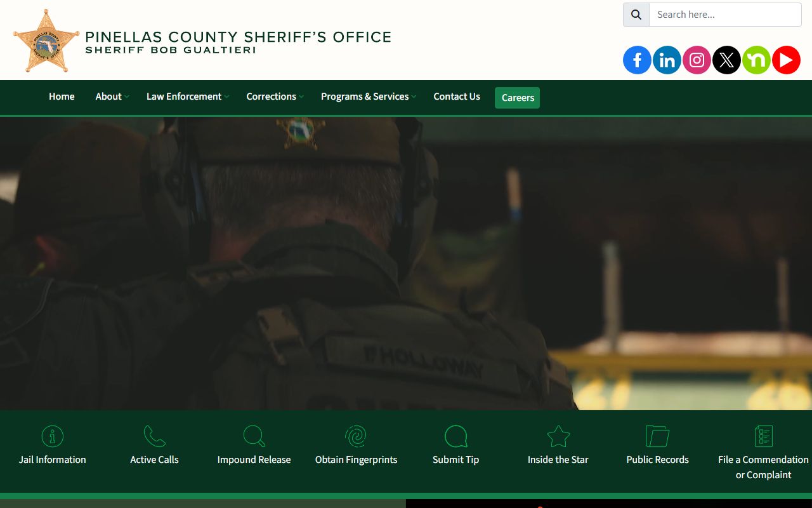Expand the Corrections dropdown chevron

coord(301,97)
